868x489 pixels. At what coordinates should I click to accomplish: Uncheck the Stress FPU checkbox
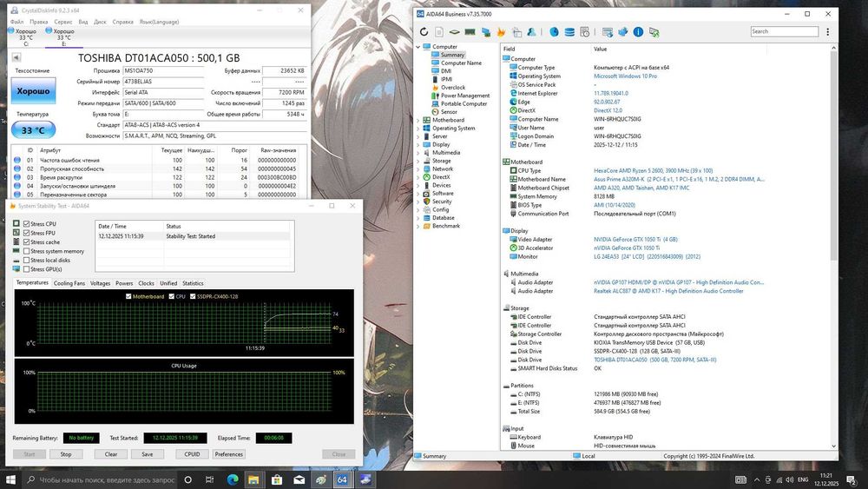click(x=27, y=233)
